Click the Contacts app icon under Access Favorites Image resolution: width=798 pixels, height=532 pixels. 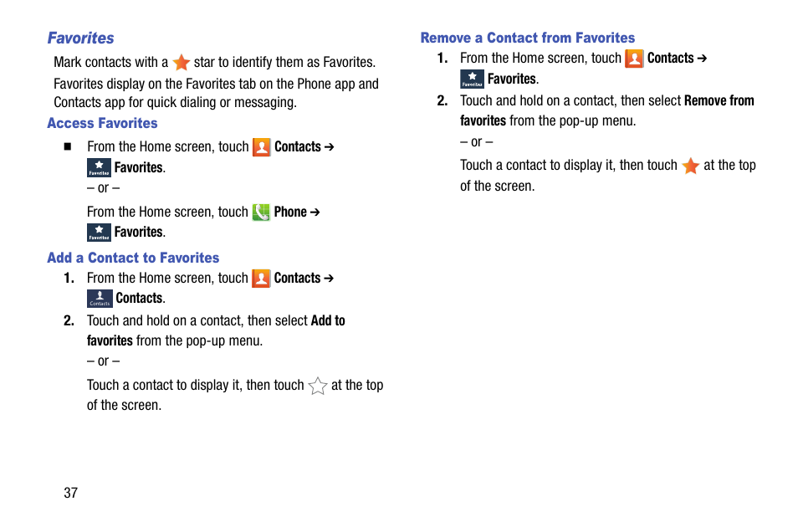(262, 147)
